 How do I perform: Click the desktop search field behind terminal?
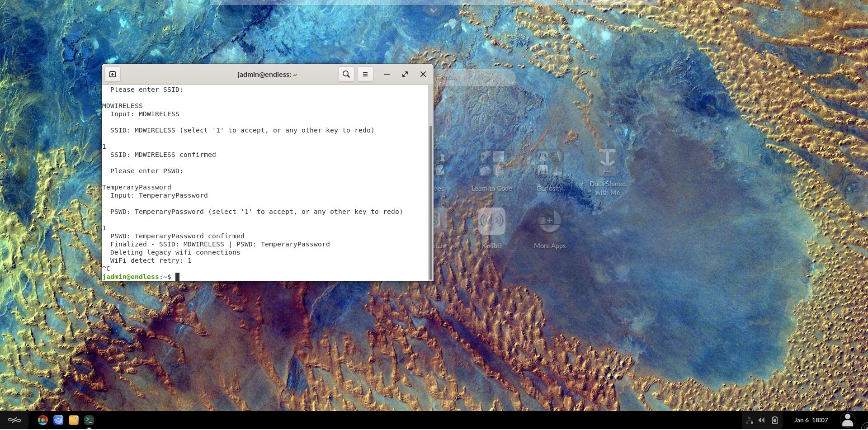(x=474, y=77)
